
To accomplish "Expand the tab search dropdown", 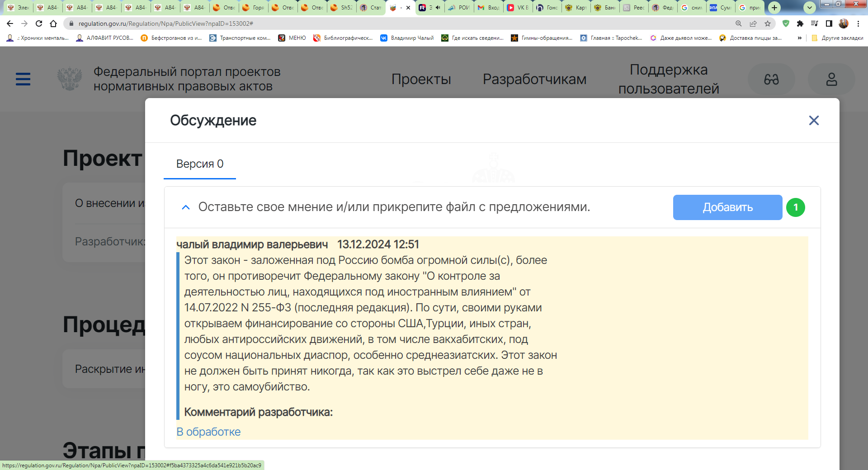I will click(810, 7).
